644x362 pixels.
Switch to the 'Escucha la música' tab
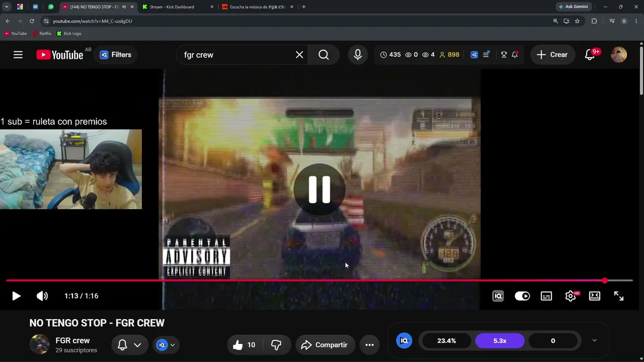(x=258, y=7)
